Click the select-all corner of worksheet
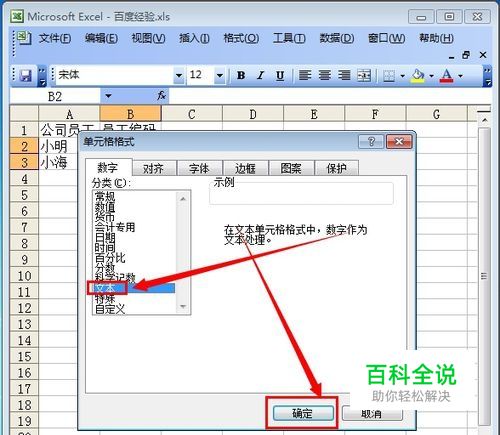This screenshot has height=435, width=500. [24, 114]
